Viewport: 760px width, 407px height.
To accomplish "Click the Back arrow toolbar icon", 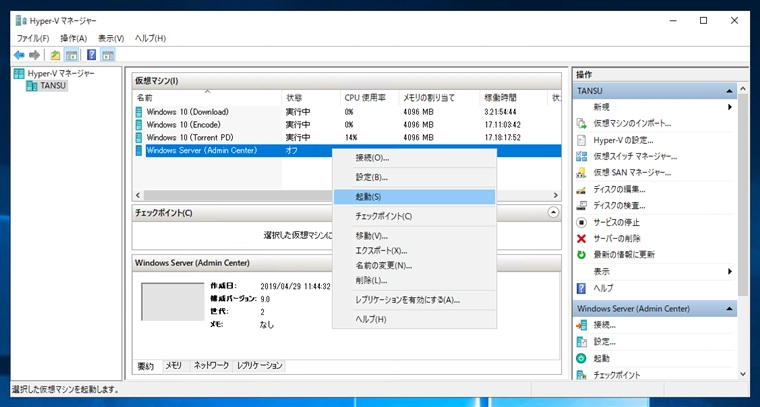I will coord(19,55).
